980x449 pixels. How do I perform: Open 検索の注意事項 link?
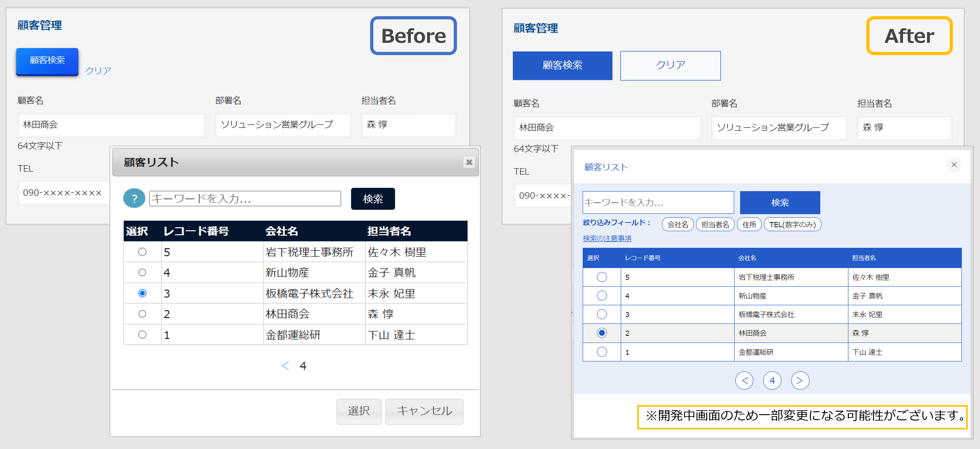[607, 238]
